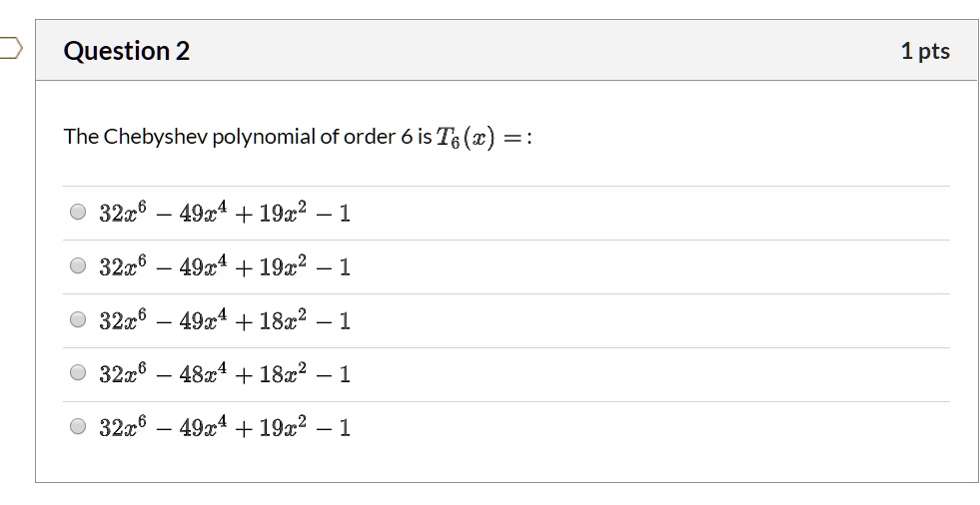Choose the radio button for 32x⁶ − 49x⁴ + 18x² − 1
The width and height of the screenshot is (980, 505).
click(x=78, y=319)
